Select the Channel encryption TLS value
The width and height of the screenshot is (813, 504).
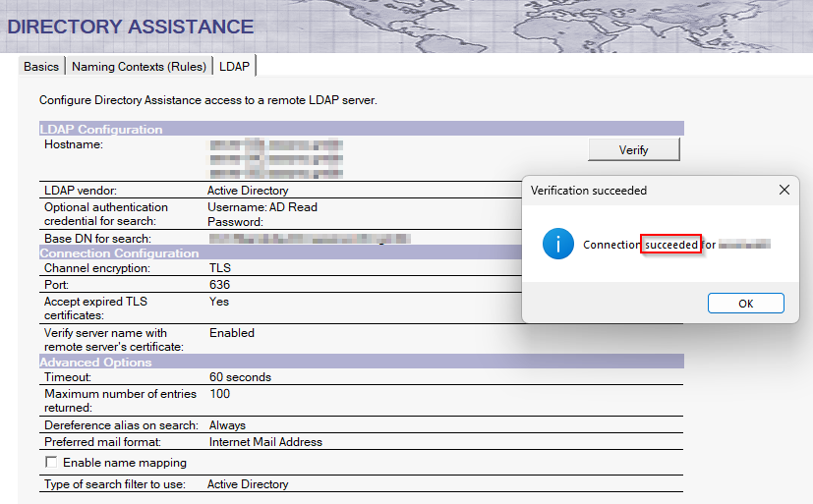[219, 268]
